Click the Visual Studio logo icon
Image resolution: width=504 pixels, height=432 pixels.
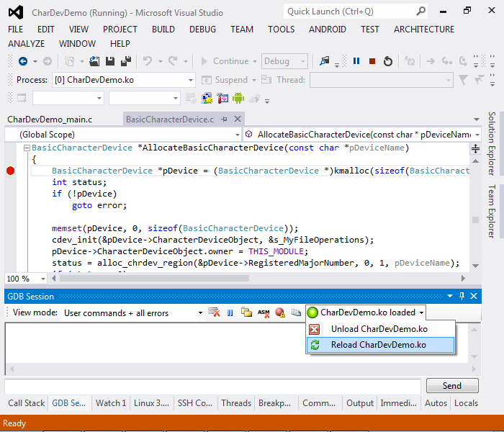16,12
